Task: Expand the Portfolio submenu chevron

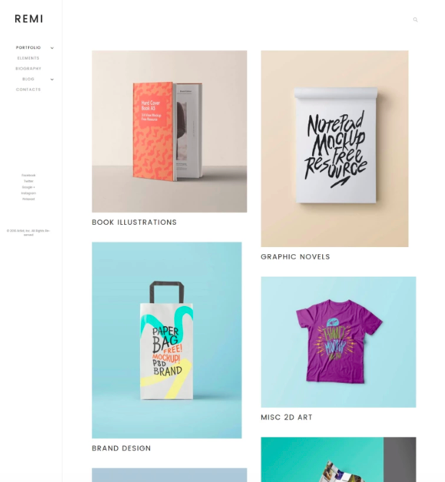Action: (x=52, y=48)
